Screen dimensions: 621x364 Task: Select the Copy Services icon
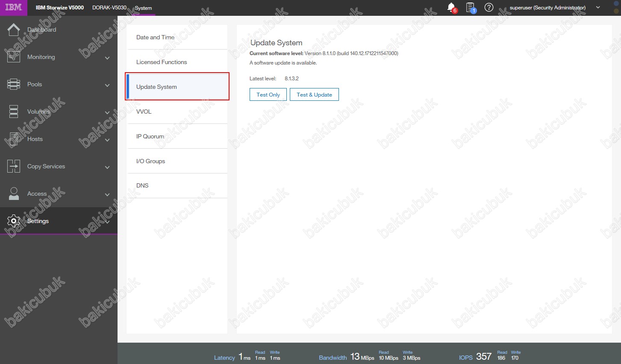(x=14, y=166)
